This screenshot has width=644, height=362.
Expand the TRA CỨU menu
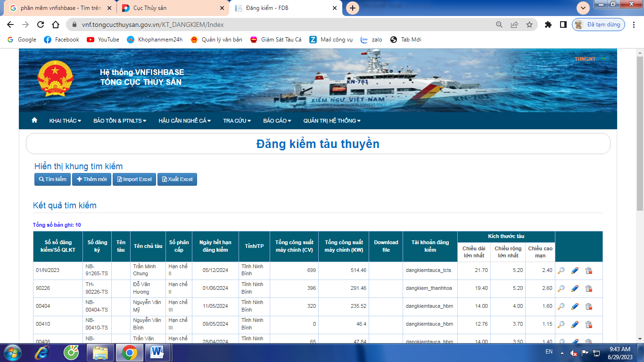coord(237,121)
